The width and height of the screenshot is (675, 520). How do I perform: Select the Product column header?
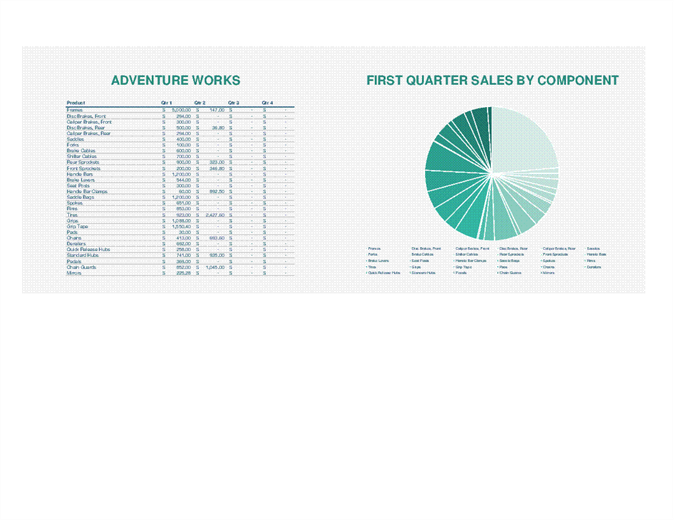coord(76,103)
